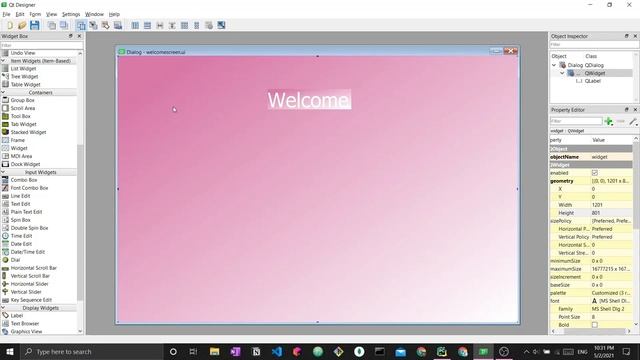Click the Open Form folder icon
The image size is (640, 360).
coord(22,25)
